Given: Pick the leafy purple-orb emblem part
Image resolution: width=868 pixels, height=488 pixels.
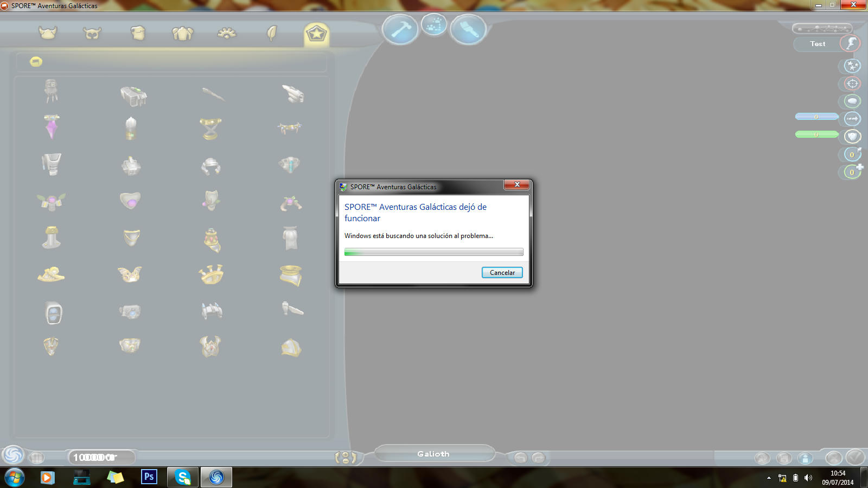Looking at the screenshot, I should [51, 202].
